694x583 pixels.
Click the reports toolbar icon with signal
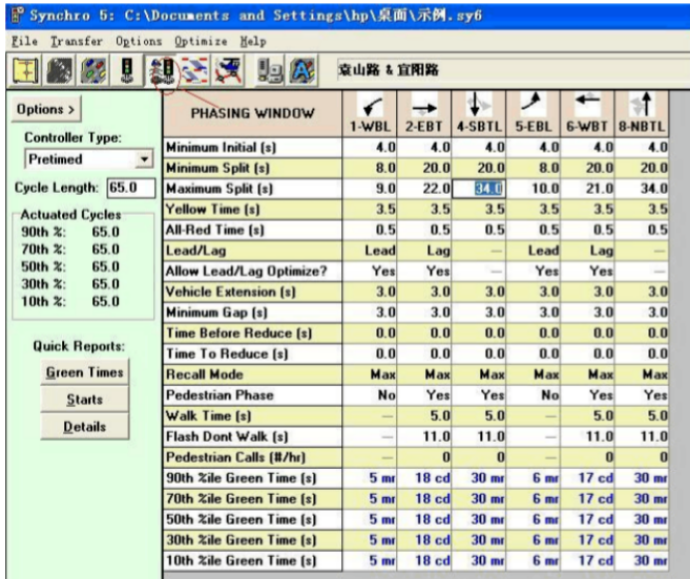pyautogui.click(x=270, y=70)
